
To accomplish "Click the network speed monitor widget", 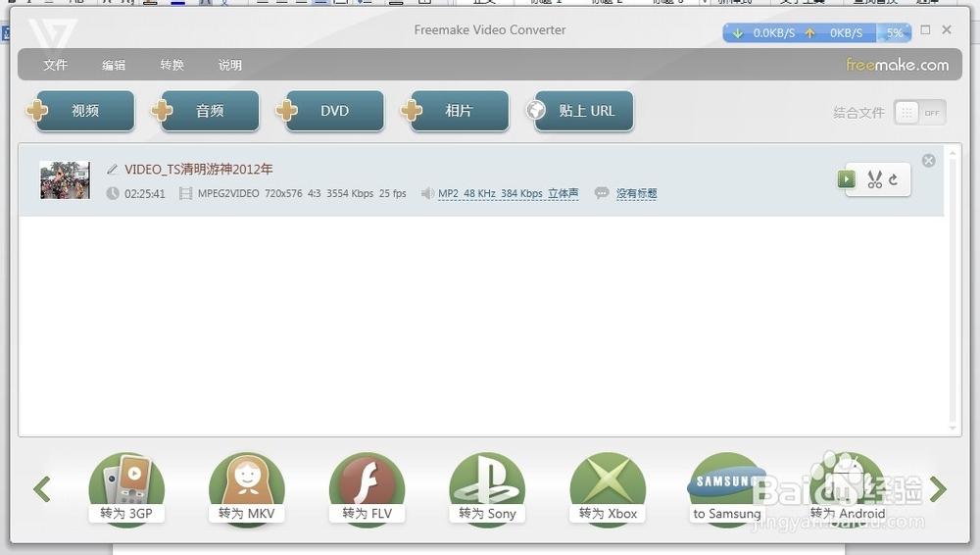I will coord(817,33).
